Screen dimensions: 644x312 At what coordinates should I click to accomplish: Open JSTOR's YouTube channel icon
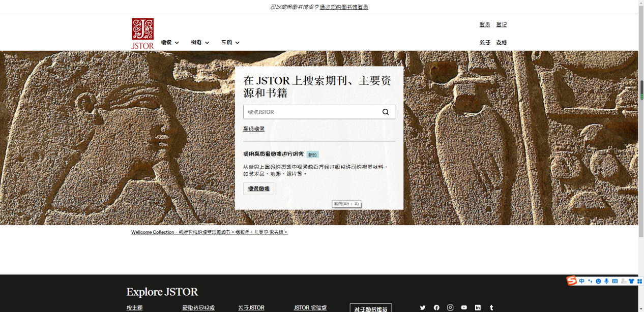[x=464, y=307]
